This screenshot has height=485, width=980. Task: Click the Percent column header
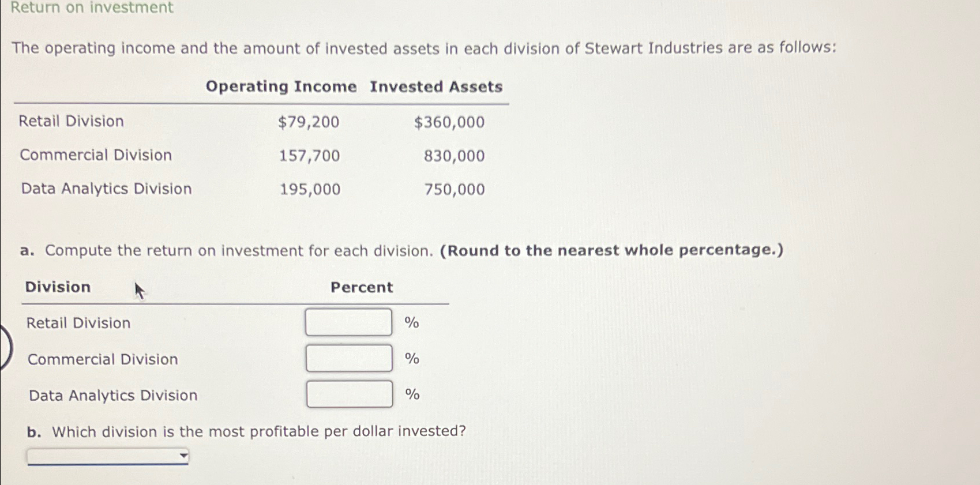(361, 288)
